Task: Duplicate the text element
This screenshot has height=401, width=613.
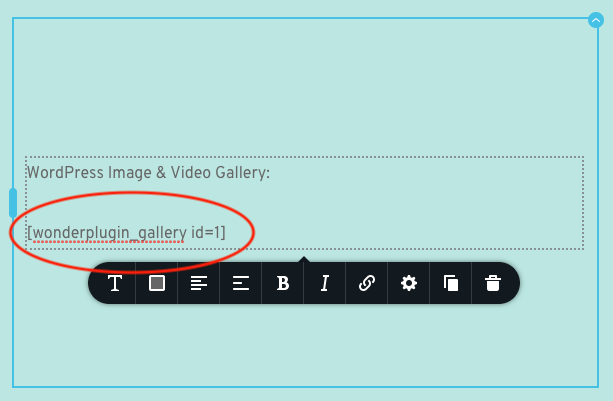Action: coord(451,283)
